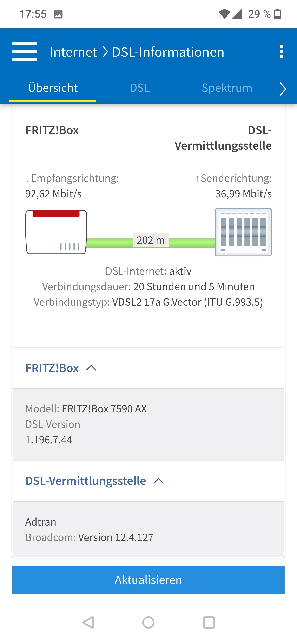Screen dimensions: 297x644
Task: Tap the screenshot notification icon in the status bar
Action: coord(58,14)
